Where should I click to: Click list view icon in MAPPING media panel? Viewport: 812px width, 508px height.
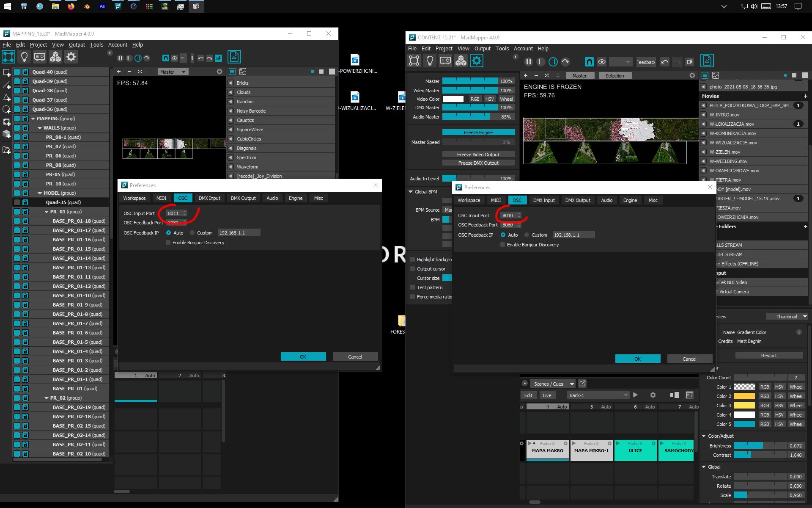point(232,72)
